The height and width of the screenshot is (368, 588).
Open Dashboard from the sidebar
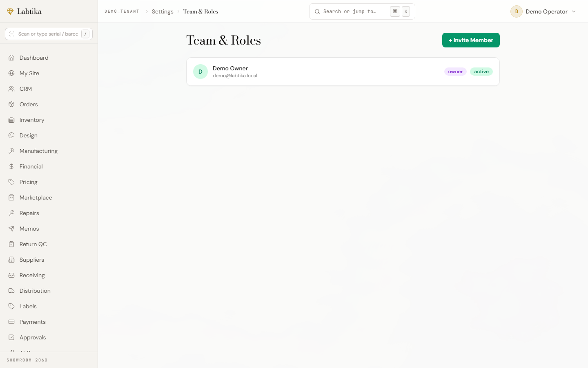coord(49,58)
